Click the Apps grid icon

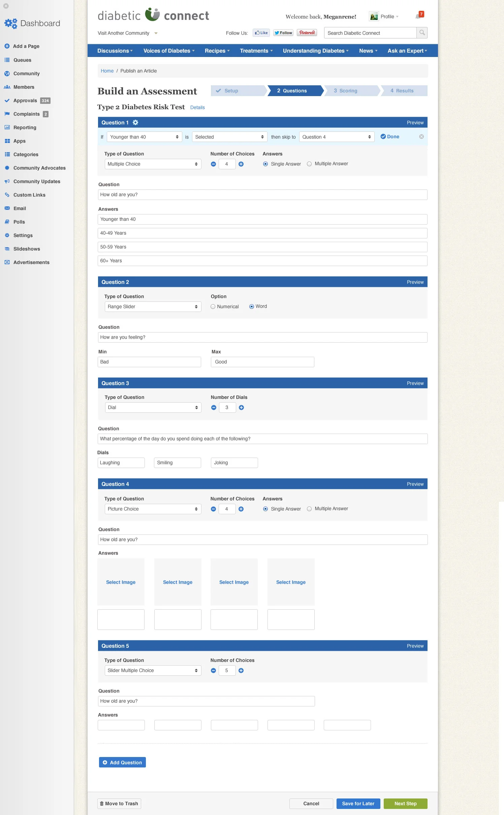tap(7, 141)
